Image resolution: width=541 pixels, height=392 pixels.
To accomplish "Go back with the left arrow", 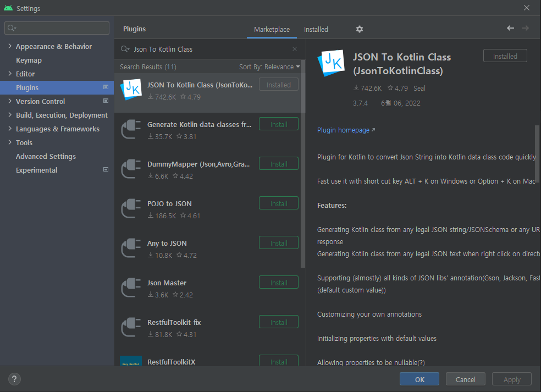I will point(510,28).
